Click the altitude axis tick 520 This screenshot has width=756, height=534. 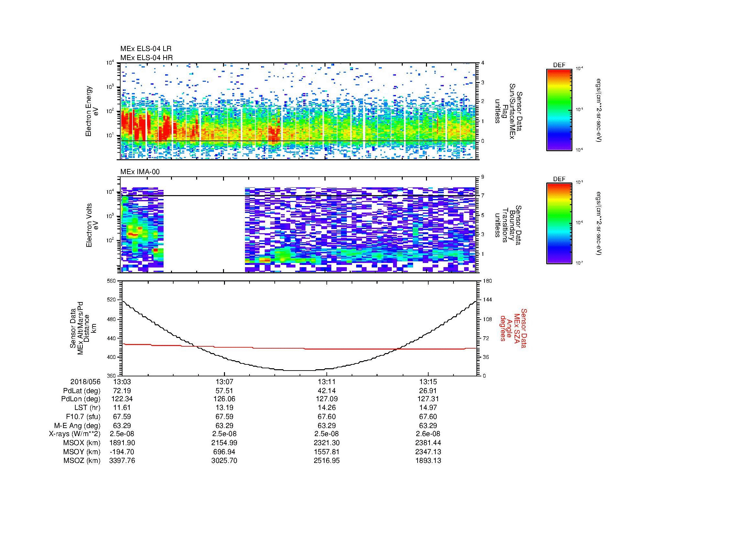point(112,300)
